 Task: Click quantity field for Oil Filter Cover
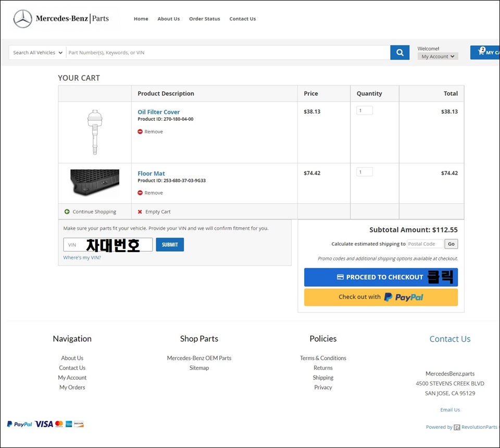coord(365,110)
